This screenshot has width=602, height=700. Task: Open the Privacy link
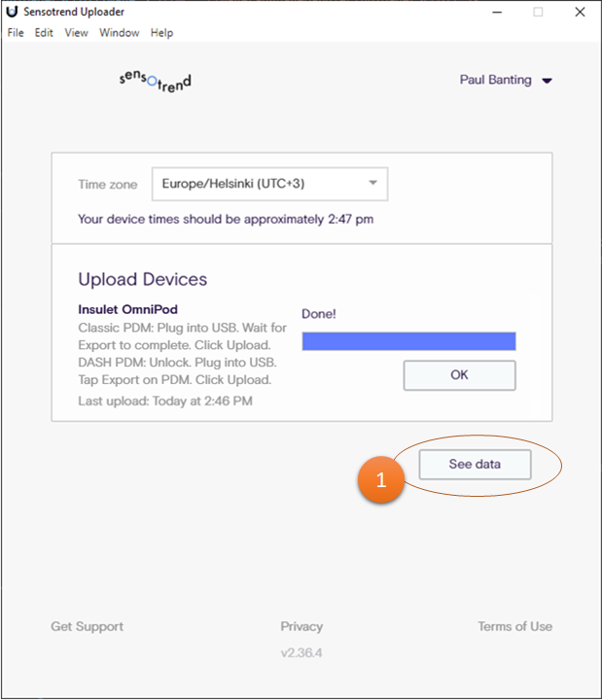click(301, 627)
